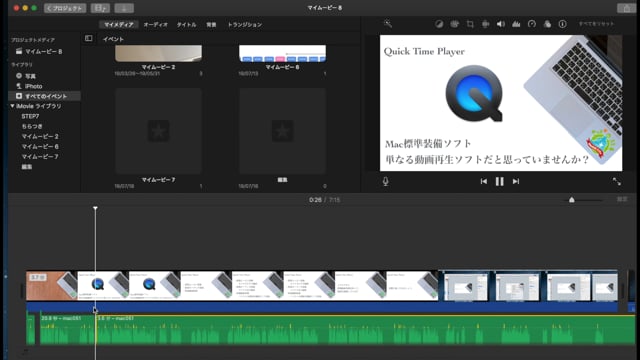Switch to the マイメディア tab
This screenshot has height=360, width=640.
pos(118,24)
